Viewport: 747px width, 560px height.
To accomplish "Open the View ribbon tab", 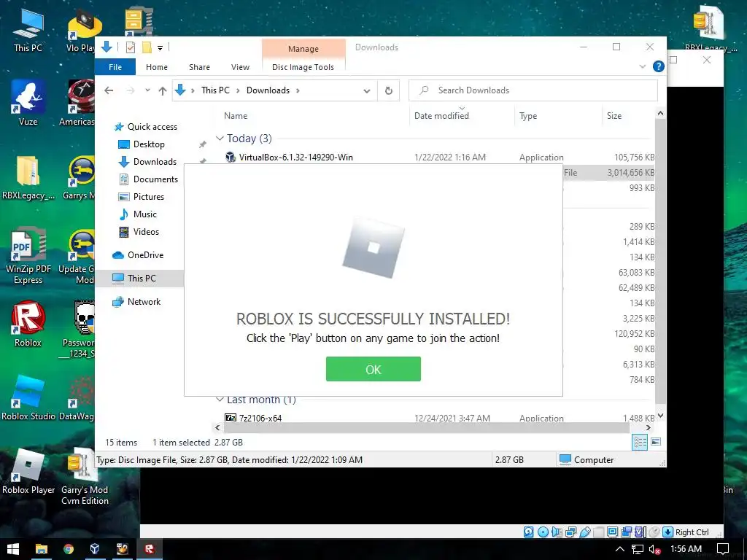I will pyautogui.click(x=240, y=67).
